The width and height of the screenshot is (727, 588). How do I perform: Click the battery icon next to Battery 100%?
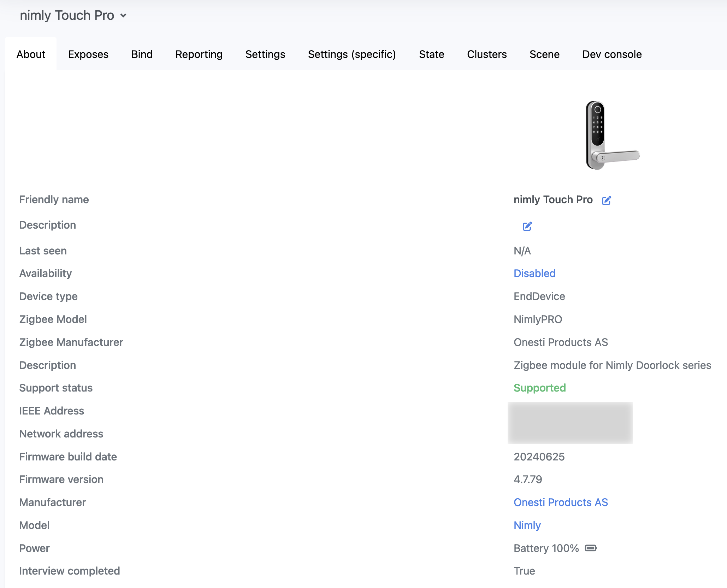[591, 548]
